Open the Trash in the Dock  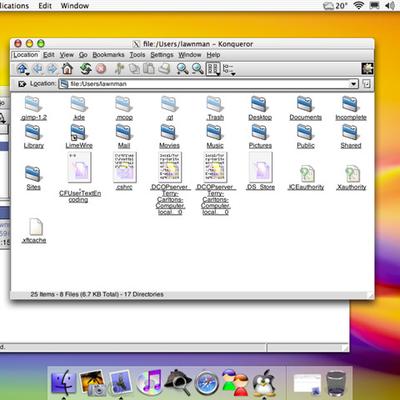pos(336,383)
